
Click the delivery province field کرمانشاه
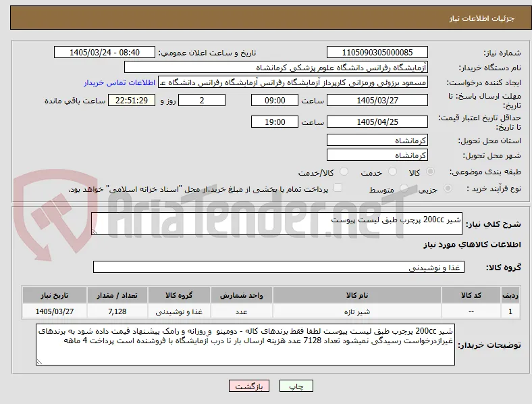377,140
